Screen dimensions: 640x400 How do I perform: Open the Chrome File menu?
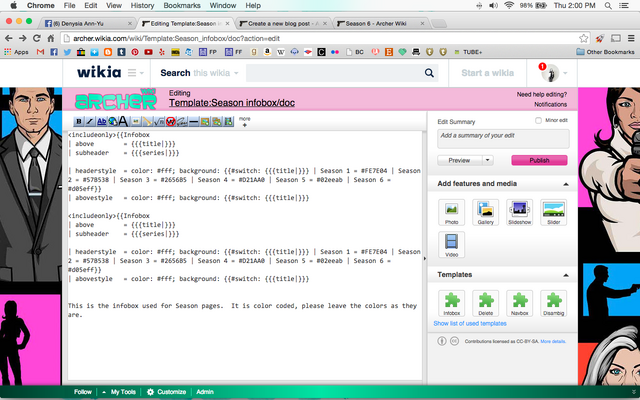click(69, 5)
